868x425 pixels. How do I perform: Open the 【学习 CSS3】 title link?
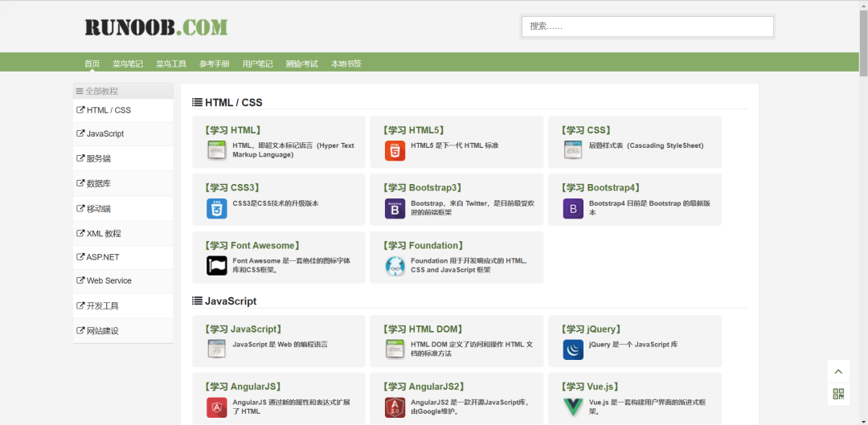pyautogui.click(x=232, y=188)
